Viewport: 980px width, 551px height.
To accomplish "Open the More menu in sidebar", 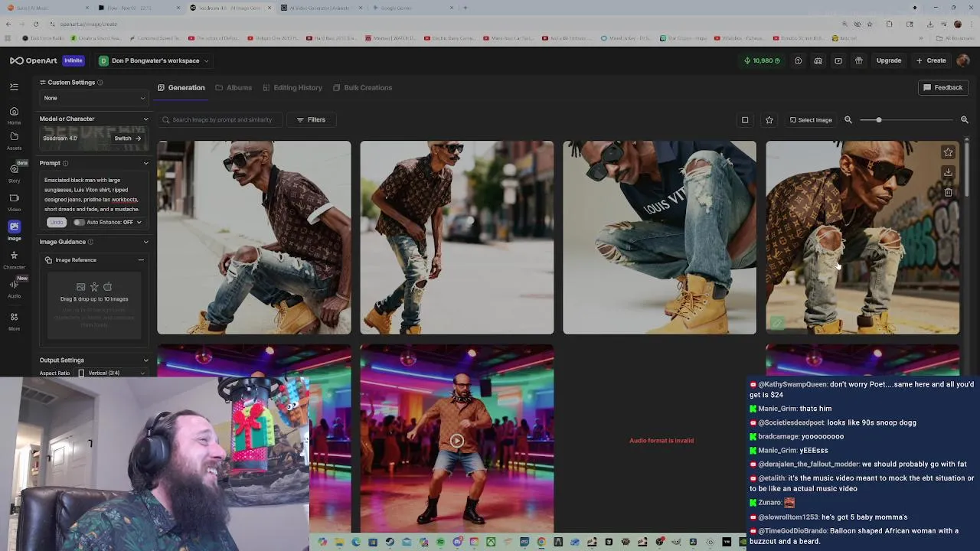I will click(14, 321).
